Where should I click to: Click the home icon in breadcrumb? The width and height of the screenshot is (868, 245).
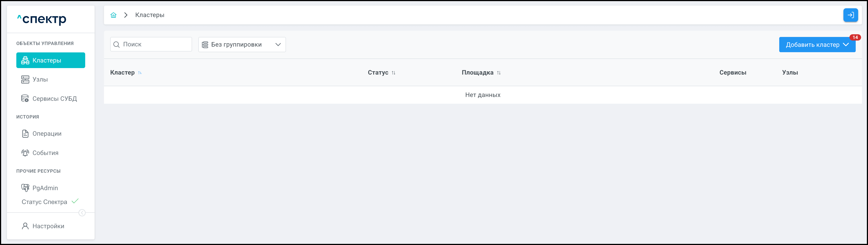coord(114,15)
